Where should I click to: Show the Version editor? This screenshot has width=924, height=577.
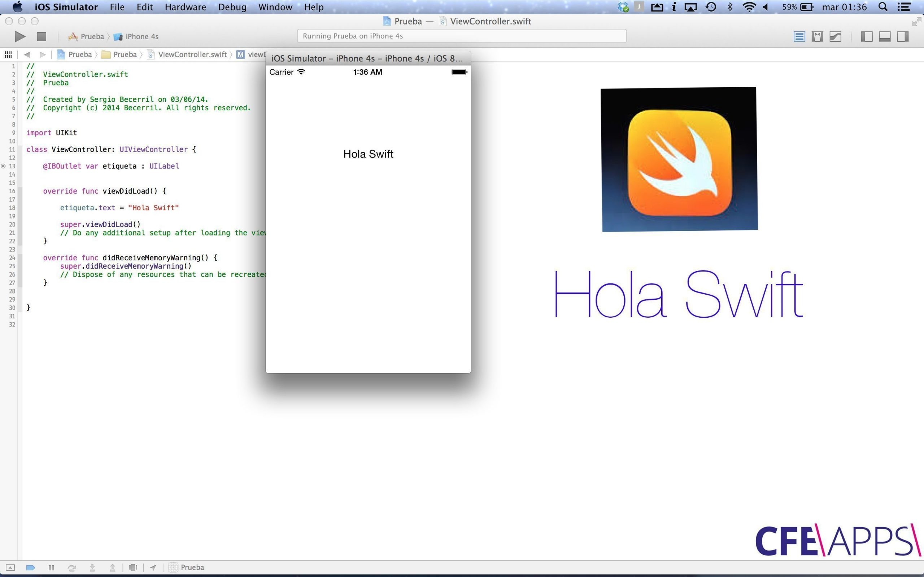836,37
